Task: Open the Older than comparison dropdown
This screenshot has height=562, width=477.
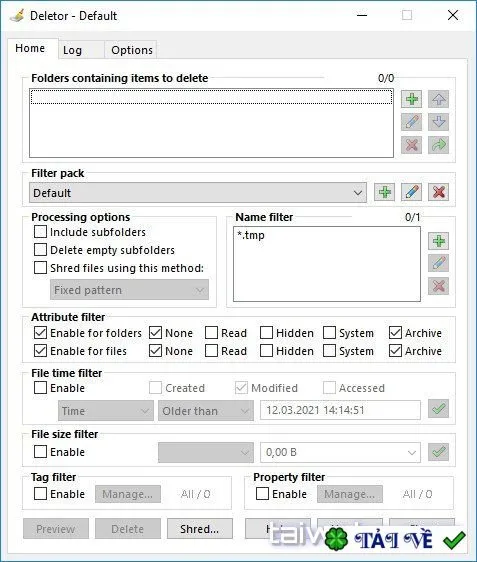Action: coord(206,410)
